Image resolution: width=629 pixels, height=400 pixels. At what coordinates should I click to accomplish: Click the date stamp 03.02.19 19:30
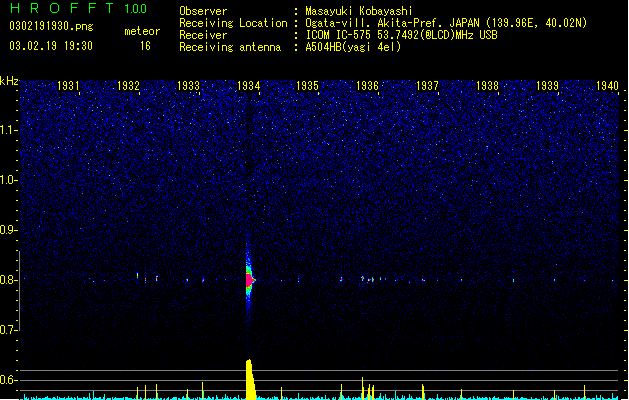pyautogui.click(x=51, y=46)
